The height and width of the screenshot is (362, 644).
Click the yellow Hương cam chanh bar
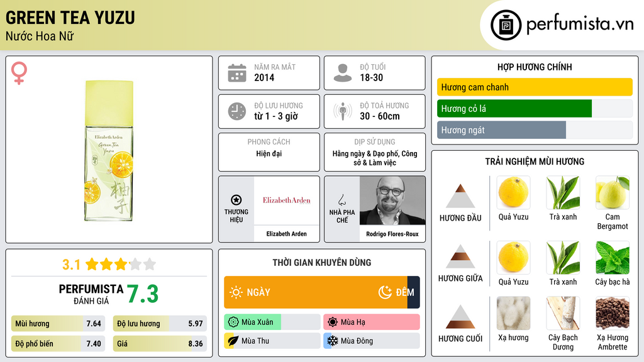[x=535, y=87]
